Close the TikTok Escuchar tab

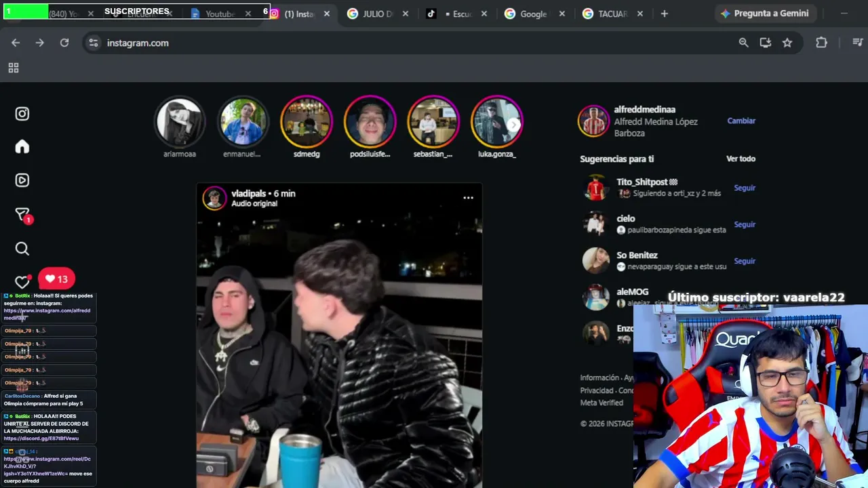tap(484, 14)
